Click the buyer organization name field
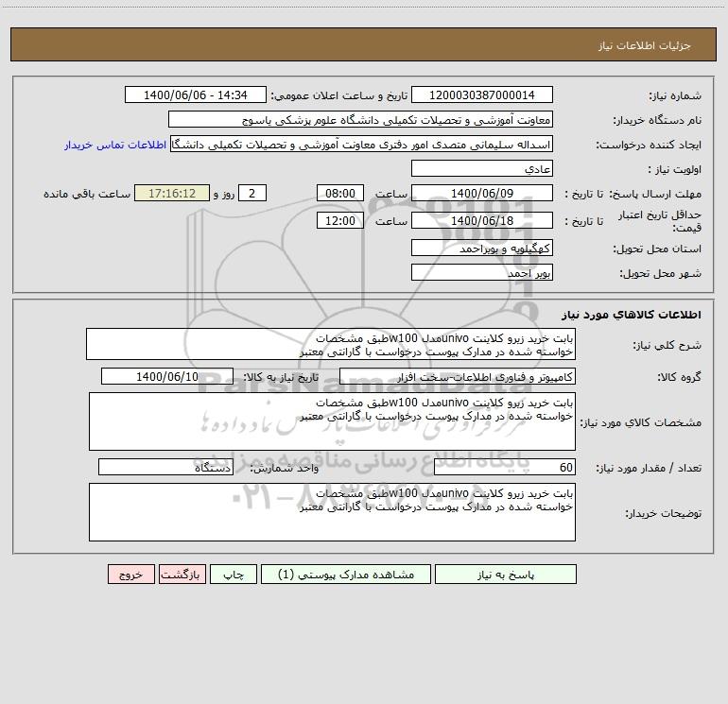The width and height of the screenshot is (728, 704). 360,119
